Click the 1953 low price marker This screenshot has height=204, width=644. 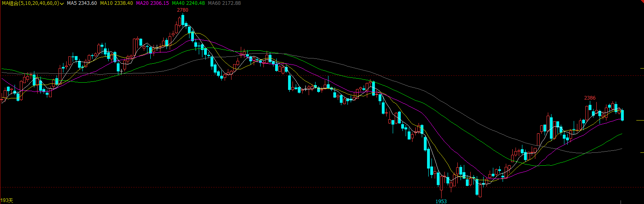click(441, 201)
